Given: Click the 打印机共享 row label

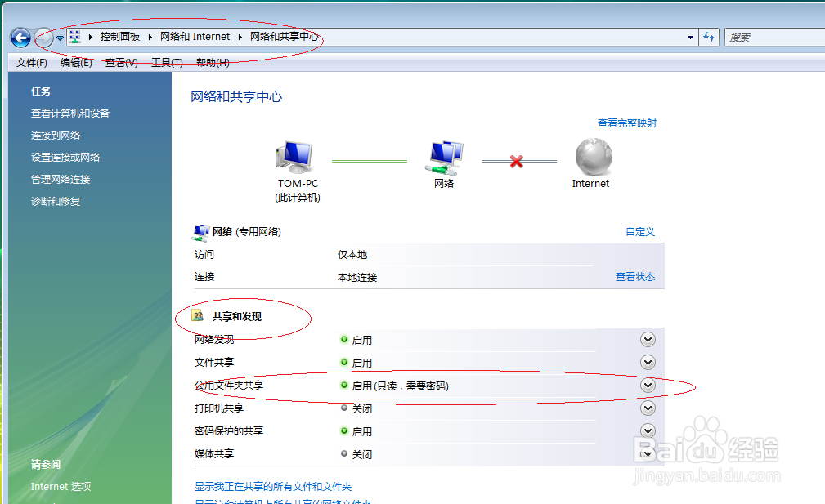Looking at the screenshot, I should point(219,408).
